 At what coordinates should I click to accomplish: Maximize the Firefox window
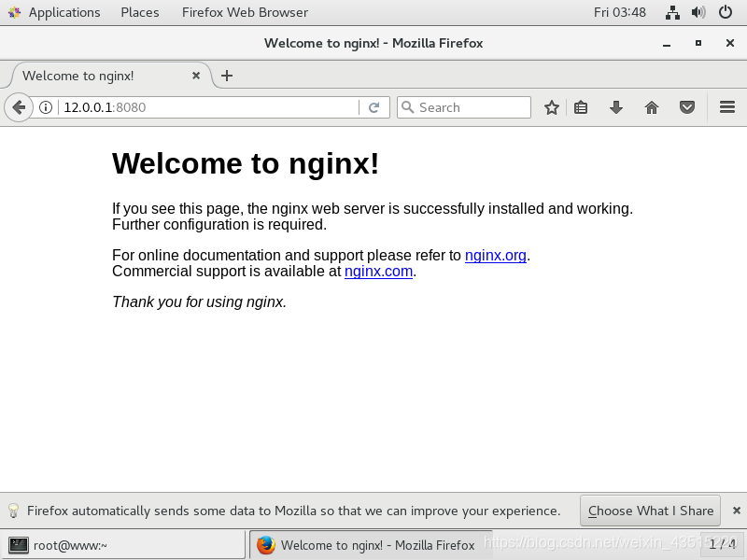[x=698, y=43]
